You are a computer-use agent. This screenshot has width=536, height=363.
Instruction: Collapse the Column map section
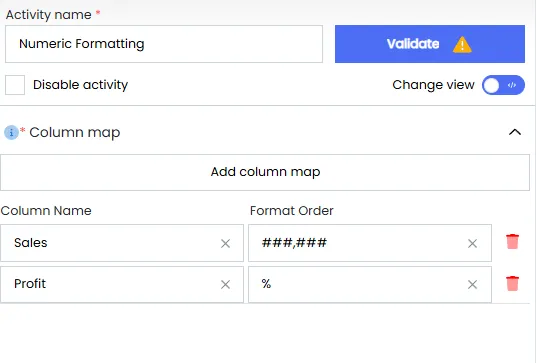click(x=515, y=132)
